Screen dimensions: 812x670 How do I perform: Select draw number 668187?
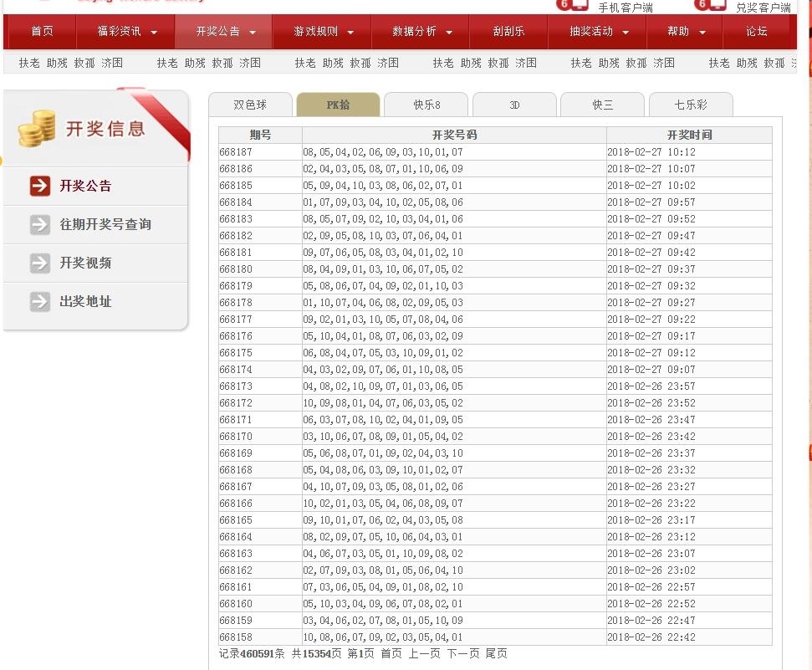point(236,152)
